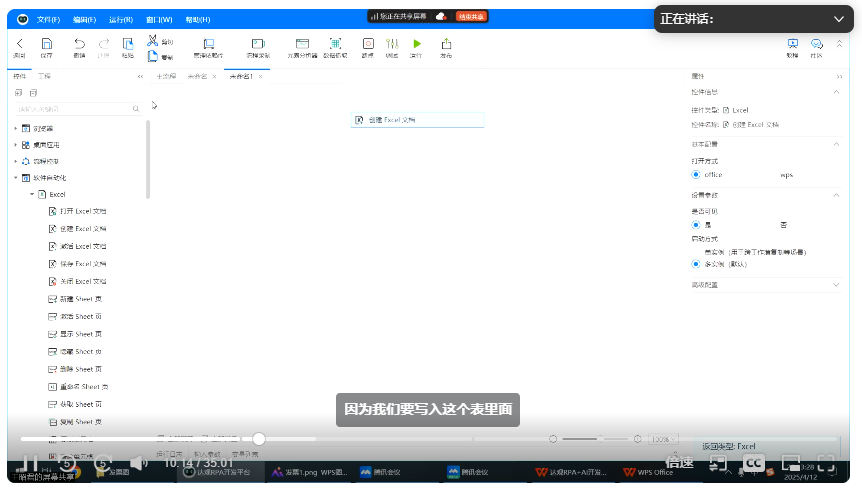The height and width of the screenshot is (488, 862).
Task: Open the Debug sliders icon
Action: click(392, 43)
